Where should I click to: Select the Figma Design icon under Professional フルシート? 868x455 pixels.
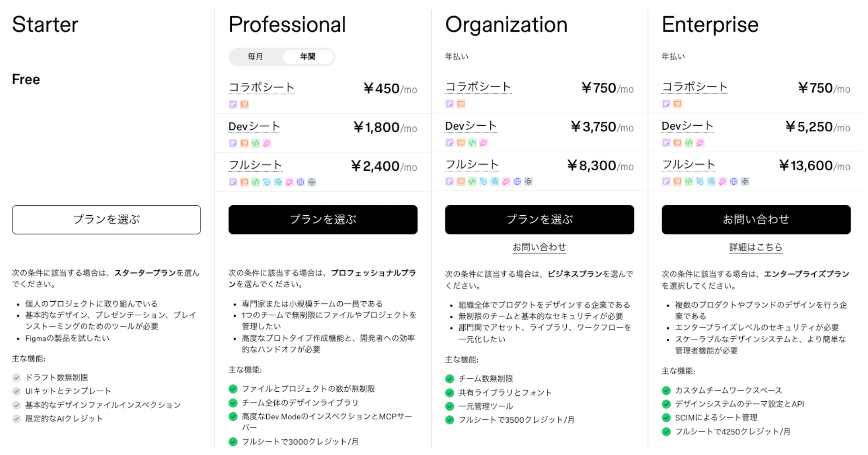coord(267,182)
